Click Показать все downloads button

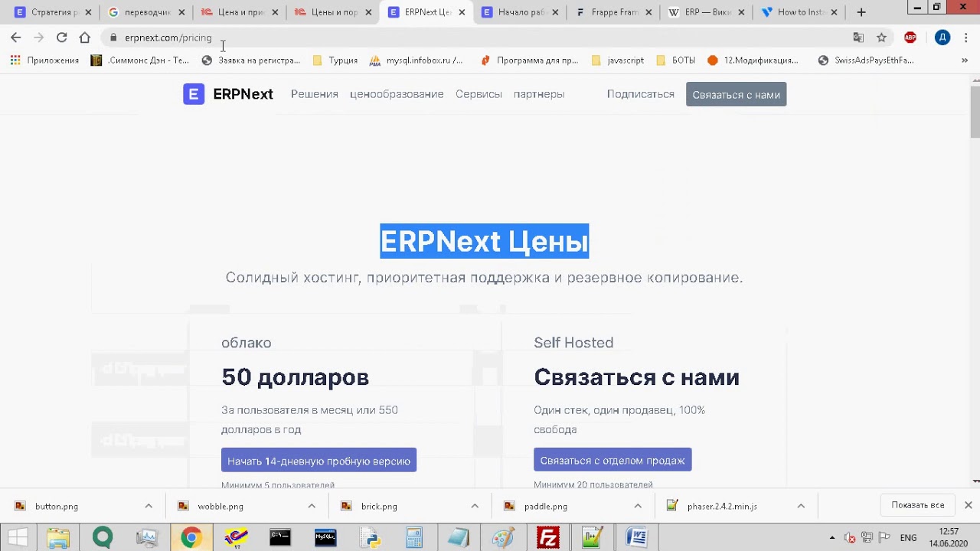[917, 505]
